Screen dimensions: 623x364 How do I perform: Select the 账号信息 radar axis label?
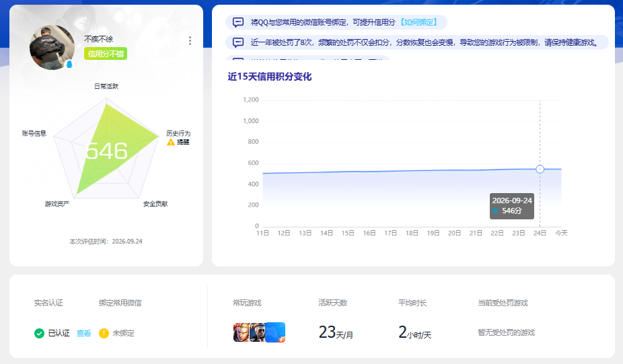pos(34,133)
